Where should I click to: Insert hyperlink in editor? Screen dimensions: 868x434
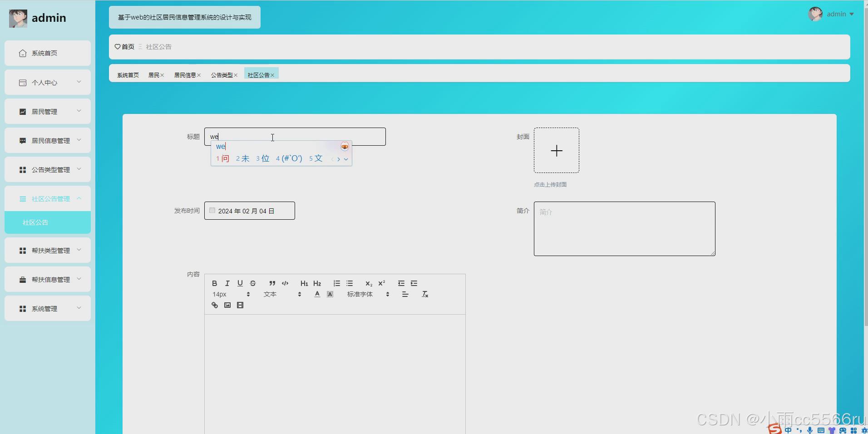click(x=214, y=305)
